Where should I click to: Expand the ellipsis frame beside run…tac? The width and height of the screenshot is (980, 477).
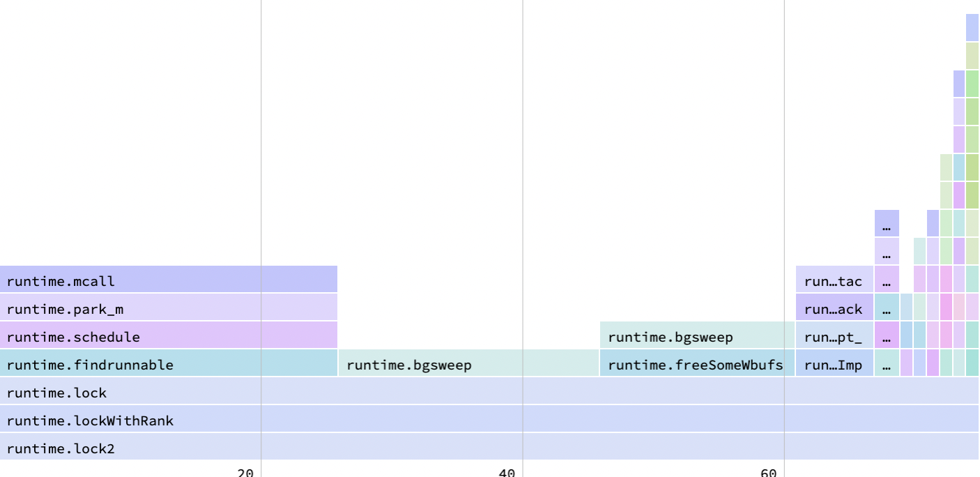[888, 281]
